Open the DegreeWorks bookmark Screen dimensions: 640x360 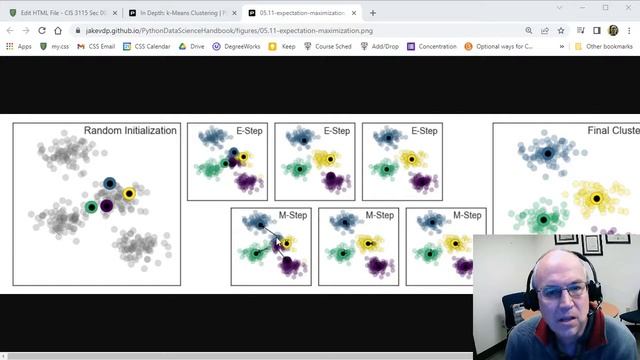[236, 47]
